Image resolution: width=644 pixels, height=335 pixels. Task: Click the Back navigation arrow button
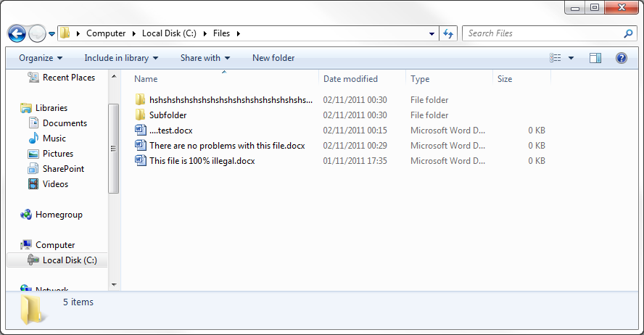(x=17, y=33)
